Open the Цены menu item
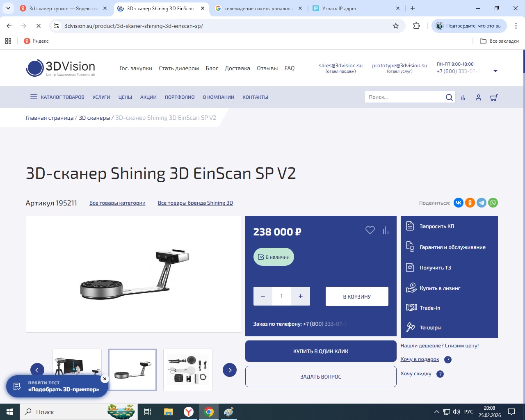 coord(125,97)
